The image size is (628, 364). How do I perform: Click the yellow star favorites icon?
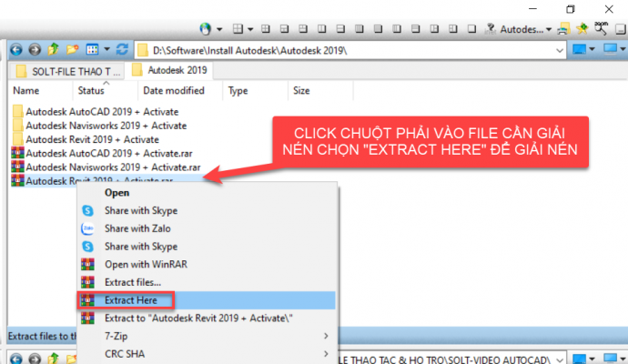[x=582, y=28]
